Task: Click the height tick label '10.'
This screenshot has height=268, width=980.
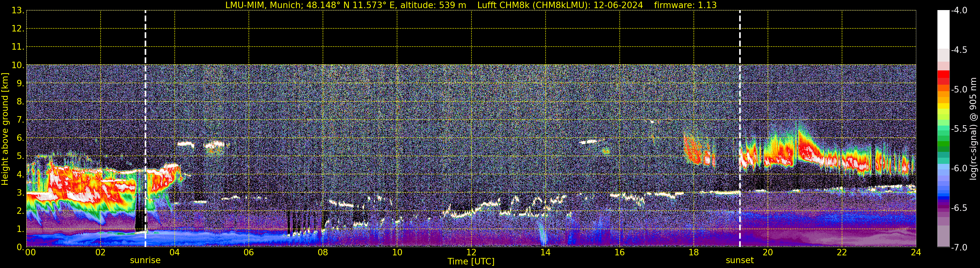Action: pos(18,65)
